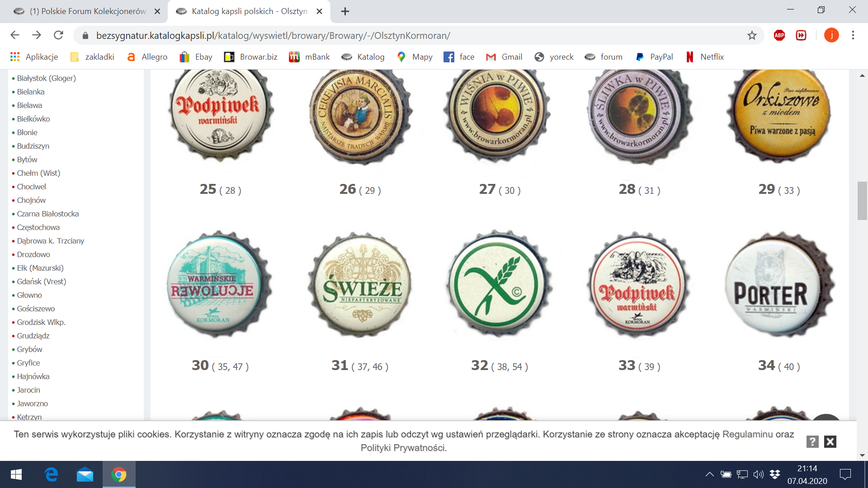Open the Dropbox tray icon
868x488 pixels.
tap(775, 474)
